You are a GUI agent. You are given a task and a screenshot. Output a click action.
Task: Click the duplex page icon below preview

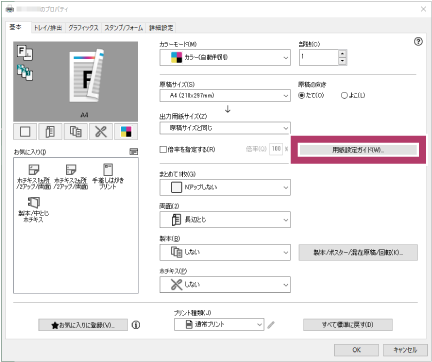point(50,132)
